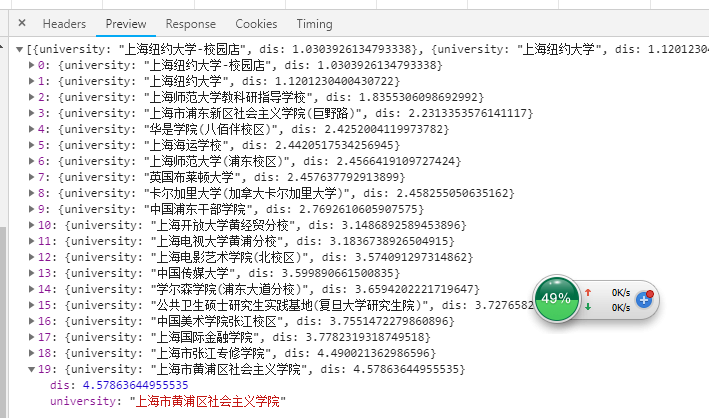
Task: Click the red university value 上海市黄浦区社会主义学院
Action: 207,401
